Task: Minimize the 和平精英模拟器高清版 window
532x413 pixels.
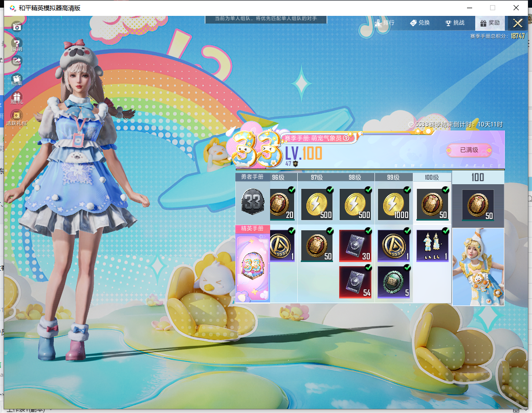Action: coord(470,8)
